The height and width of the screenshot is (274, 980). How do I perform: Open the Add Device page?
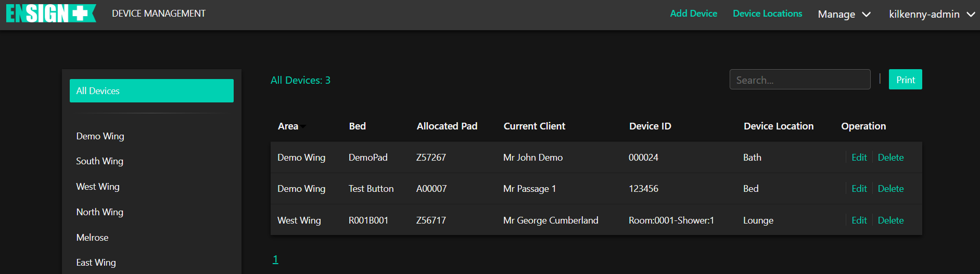693,14
